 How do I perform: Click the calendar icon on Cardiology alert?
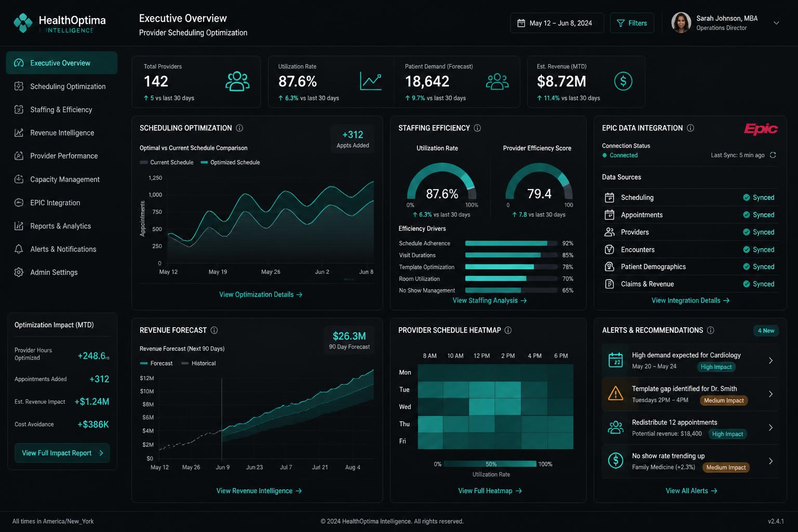616,360
